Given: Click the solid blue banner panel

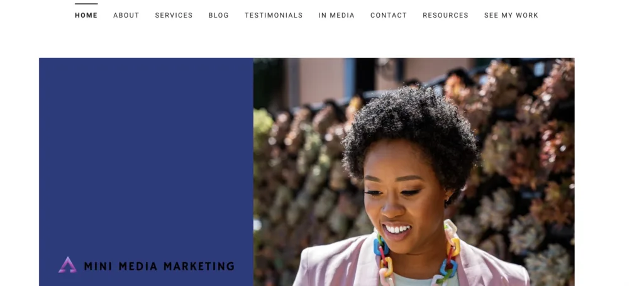Looking at the screenshot, I should pos(146,156).
